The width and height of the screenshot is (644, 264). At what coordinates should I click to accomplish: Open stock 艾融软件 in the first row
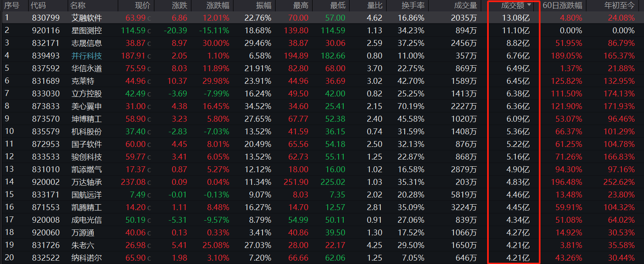point(86,18)
